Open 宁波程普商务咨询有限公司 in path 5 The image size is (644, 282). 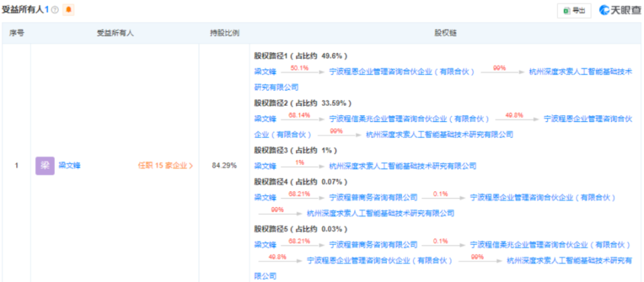point(374,244)
